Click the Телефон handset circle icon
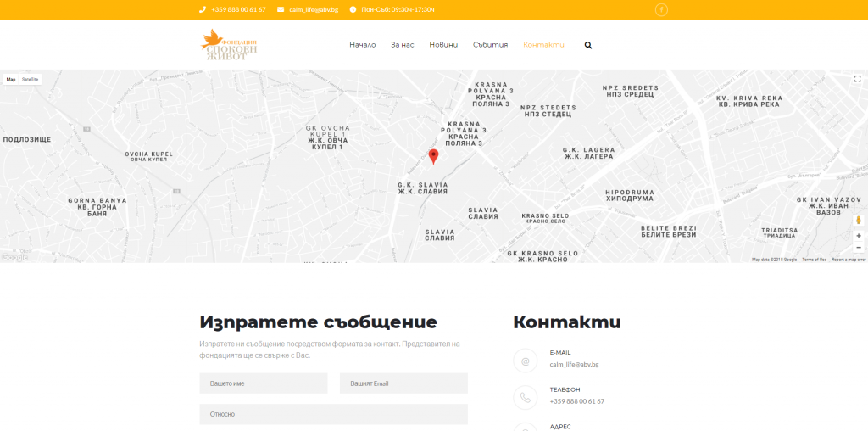Viewport: 868px width, 431px height. tap(526, 398)
